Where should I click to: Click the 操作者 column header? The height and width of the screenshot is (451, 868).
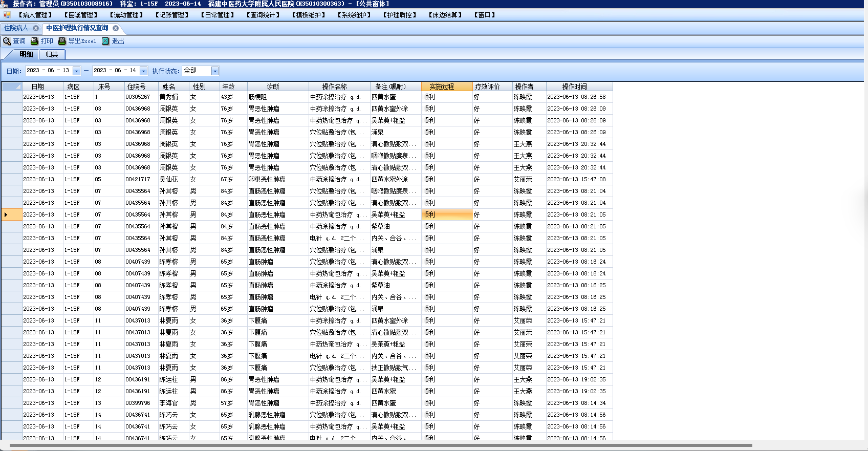tap(529, 87)
